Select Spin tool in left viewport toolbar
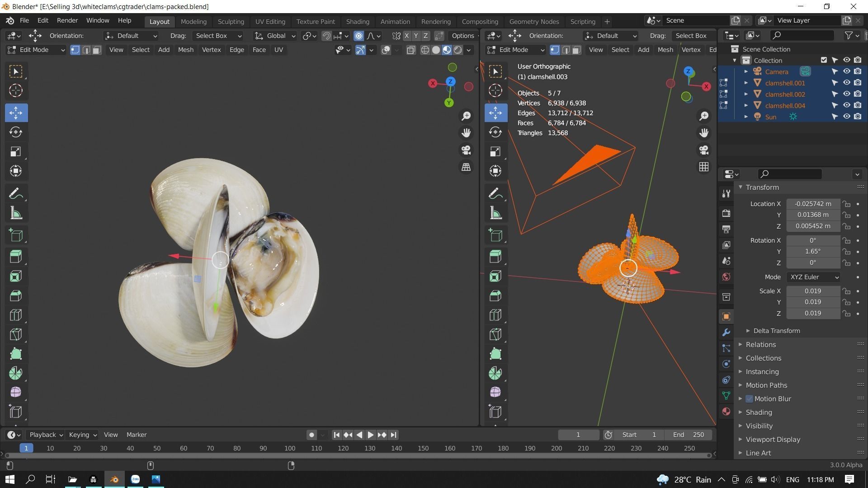Screen dimensions: 868x488 [x=16, y=373]
